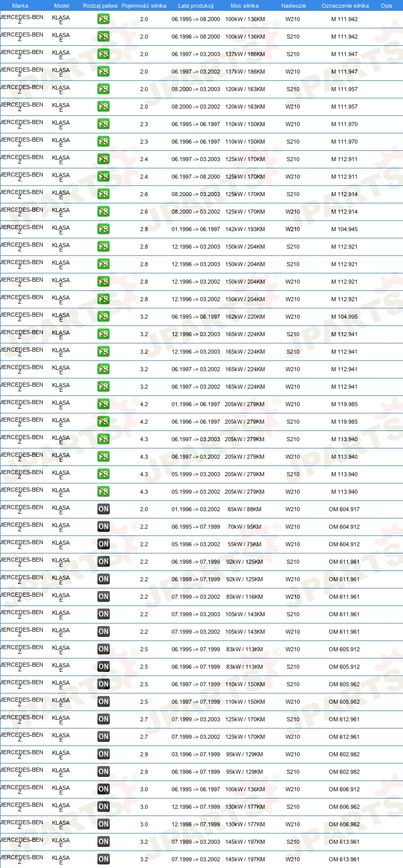Viewport: 403px width, 868px height.
Task: Select M 111.947 code in the W210 row
Action: [344, 72]
